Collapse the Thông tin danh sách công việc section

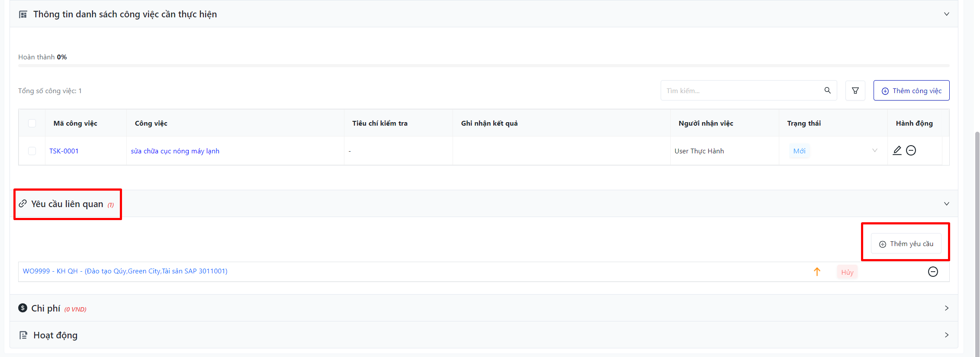946,14
